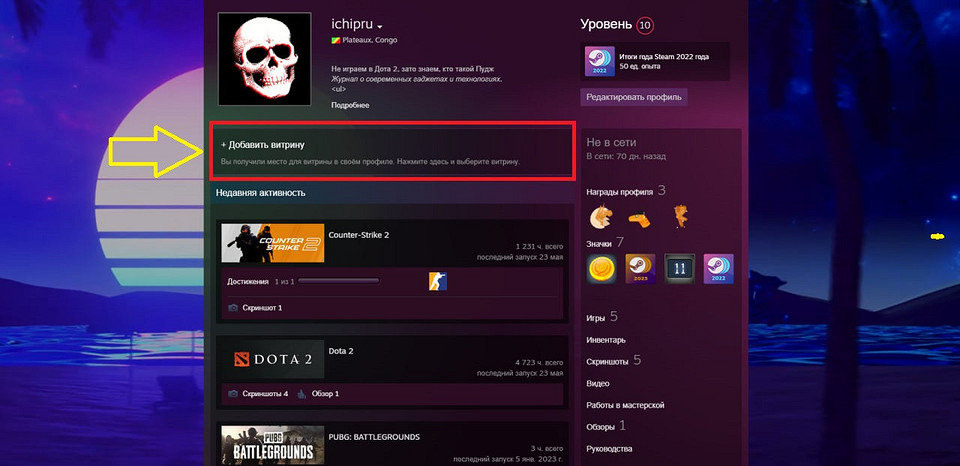Open the Инвентарь menu item

pos(606,340)
